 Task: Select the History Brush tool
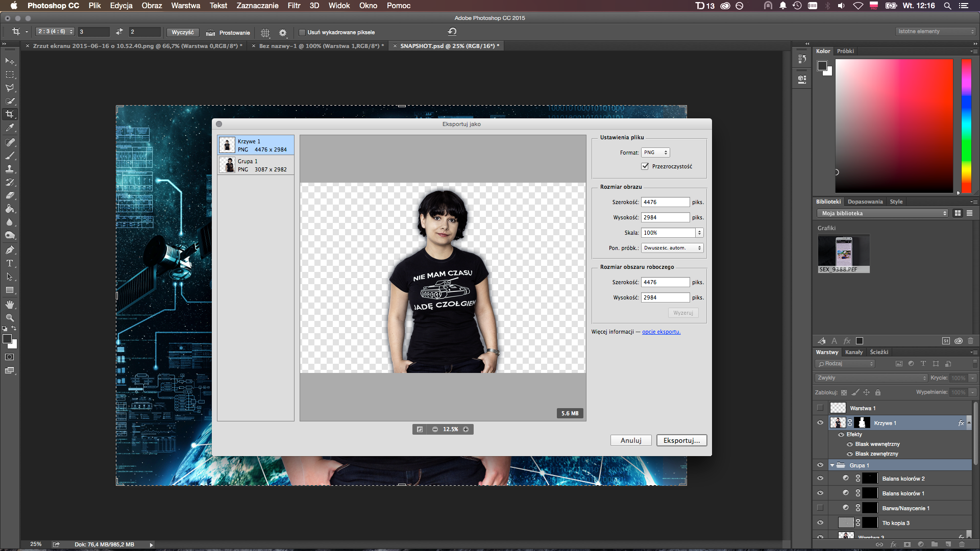(x=10, y=182)
